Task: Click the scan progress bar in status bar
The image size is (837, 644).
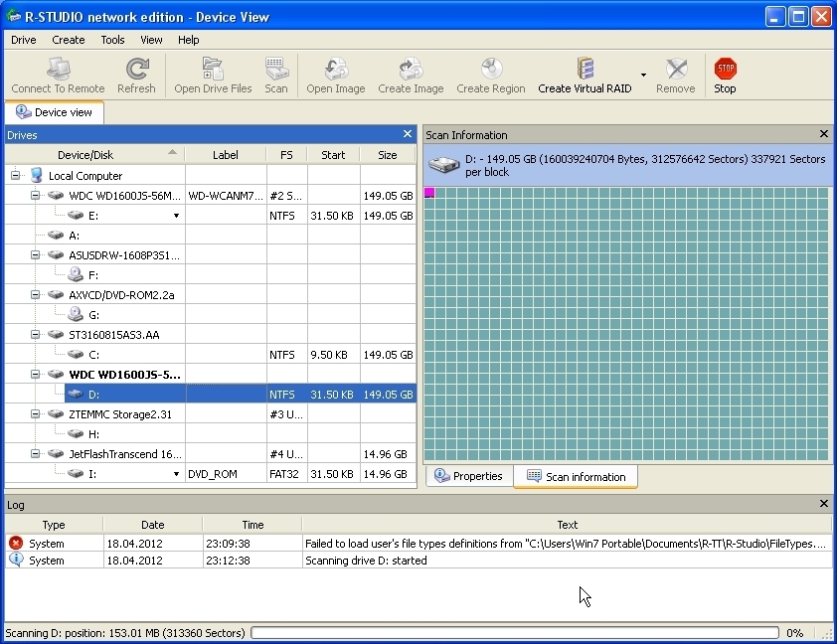Action: 515,633
